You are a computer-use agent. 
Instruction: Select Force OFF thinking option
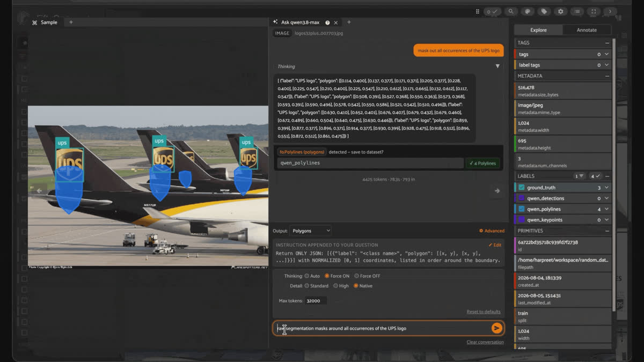coord(367,276)
